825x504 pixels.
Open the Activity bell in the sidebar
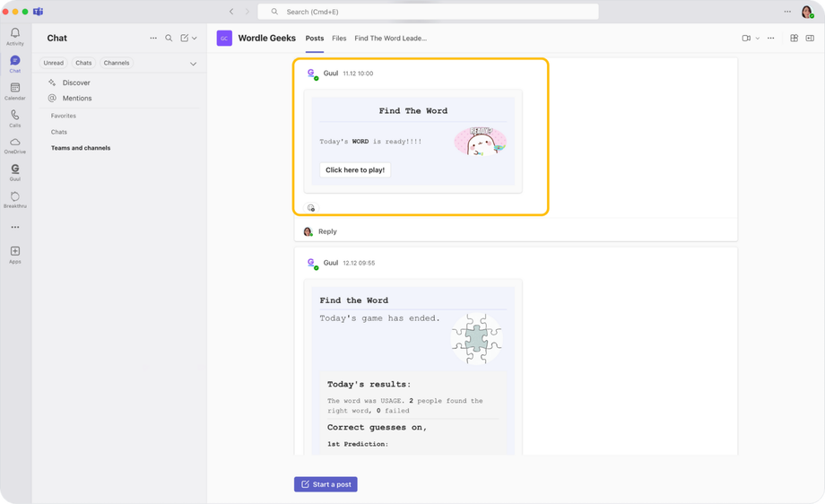pos(14,36)
